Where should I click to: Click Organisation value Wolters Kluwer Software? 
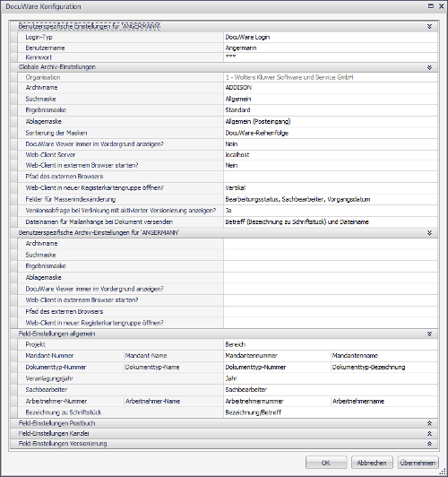[x=331, y=77]
